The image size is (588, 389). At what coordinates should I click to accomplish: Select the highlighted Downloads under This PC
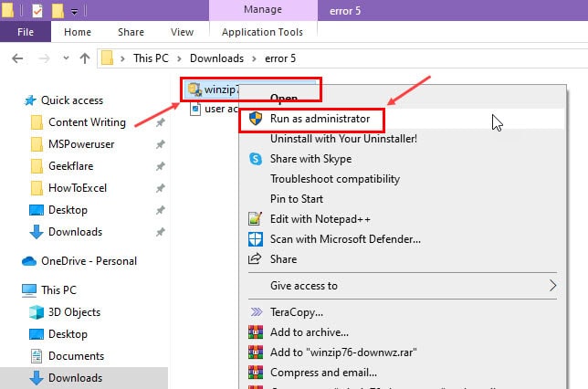click(84, 378)
